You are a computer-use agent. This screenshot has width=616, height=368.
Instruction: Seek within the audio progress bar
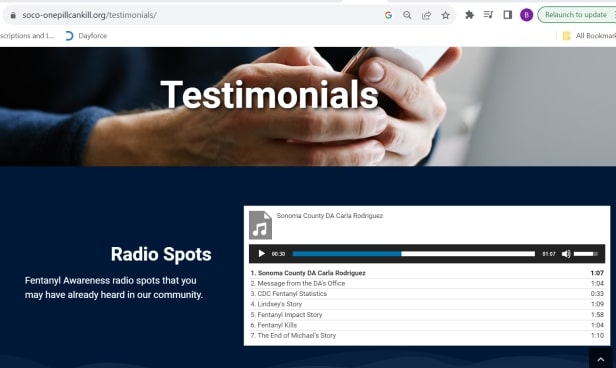tap(413, 254)
